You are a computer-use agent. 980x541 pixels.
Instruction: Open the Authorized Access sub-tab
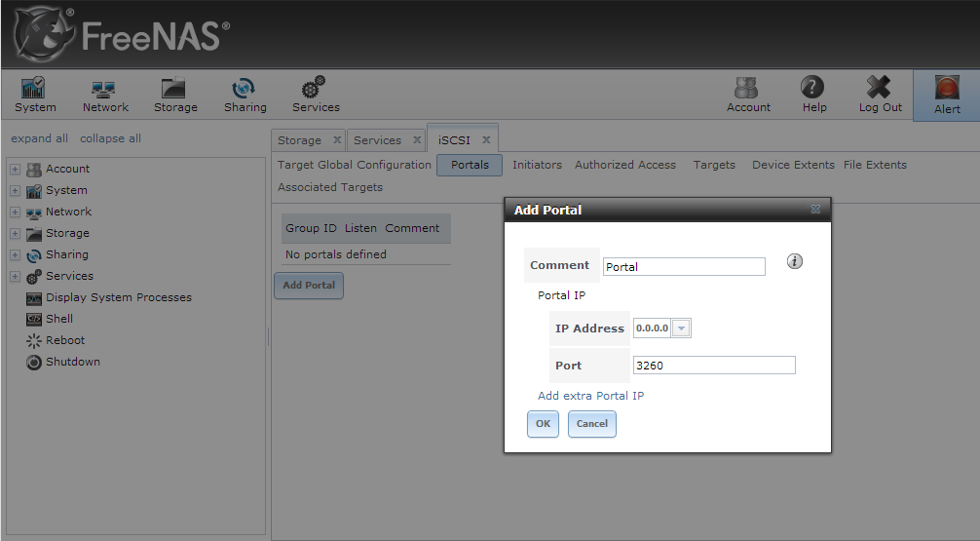coord(625,165)
